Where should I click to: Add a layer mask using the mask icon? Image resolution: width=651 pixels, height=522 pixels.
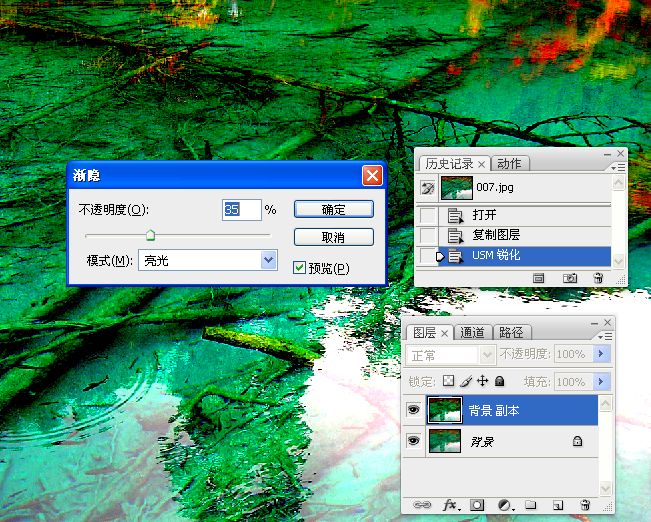click(477, 505)
